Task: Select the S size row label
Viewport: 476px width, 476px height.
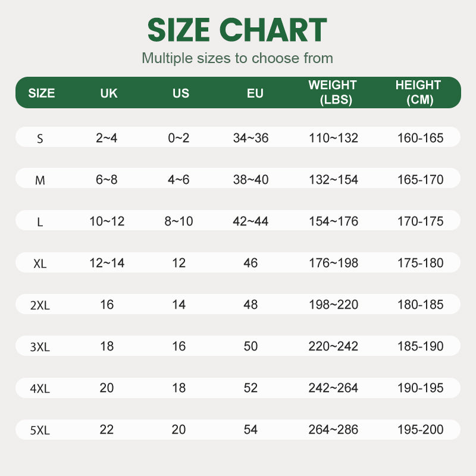Action: (x=40, y=139)
